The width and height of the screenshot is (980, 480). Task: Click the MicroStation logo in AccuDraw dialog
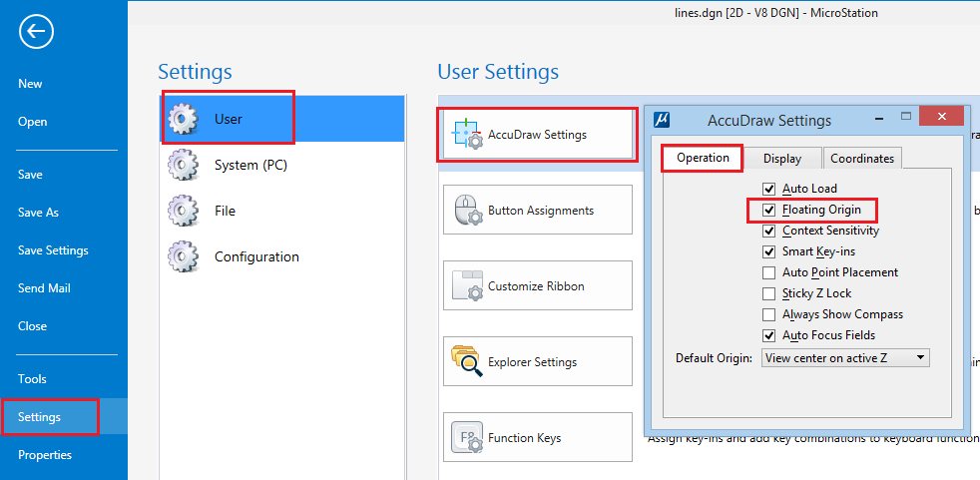pyautogui.click(x=662, y=120)
